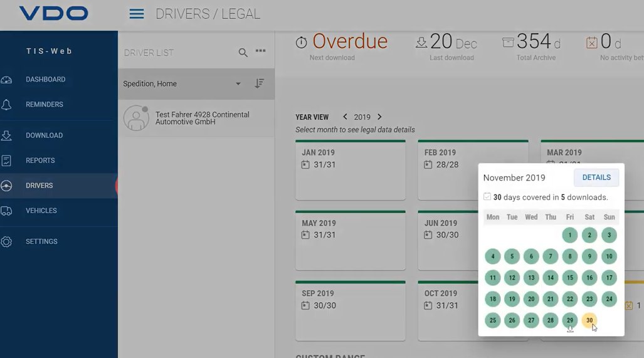Screen dimensions: 644x358
Task: Select November 7 day circle
Action: 551,256
